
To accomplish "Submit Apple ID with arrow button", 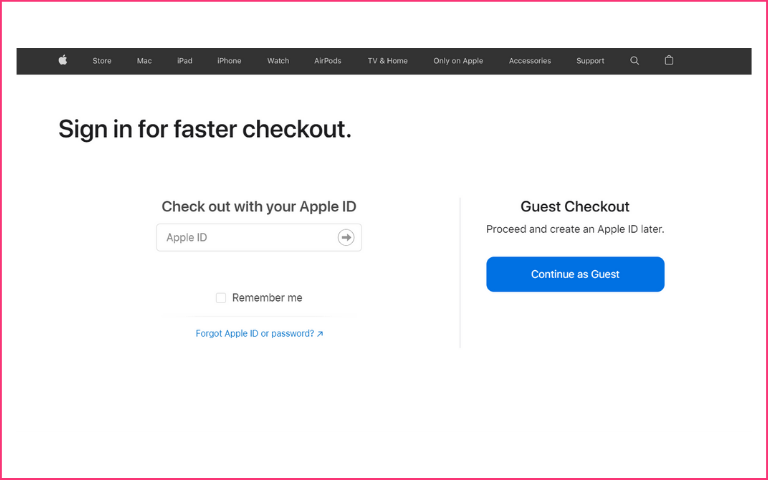I will click(346, 238).
